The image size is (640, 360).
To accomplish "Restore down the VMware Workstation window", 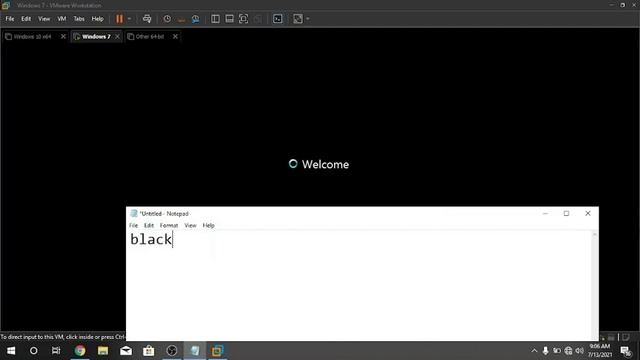I will (622, 5).
